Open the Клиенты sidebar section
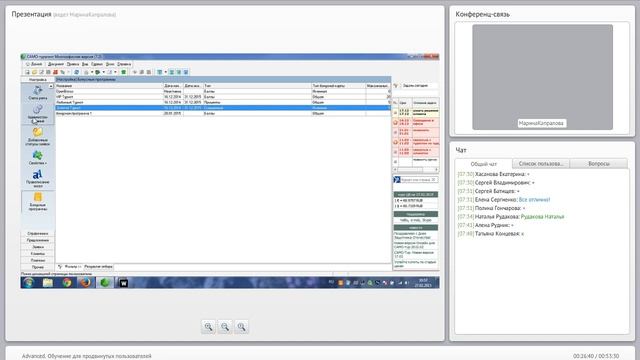640x360 pixels. coord(38,253)
